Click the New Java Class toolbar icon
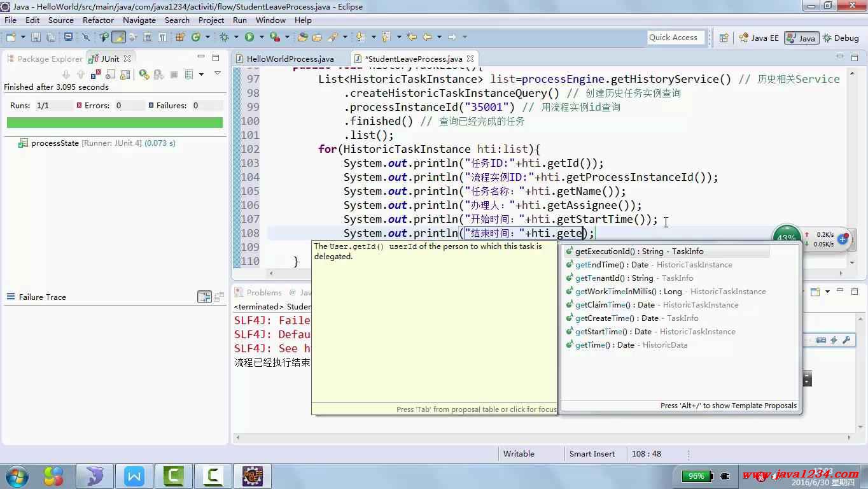This screenshot has height=489, width=868. coord(196,37)
